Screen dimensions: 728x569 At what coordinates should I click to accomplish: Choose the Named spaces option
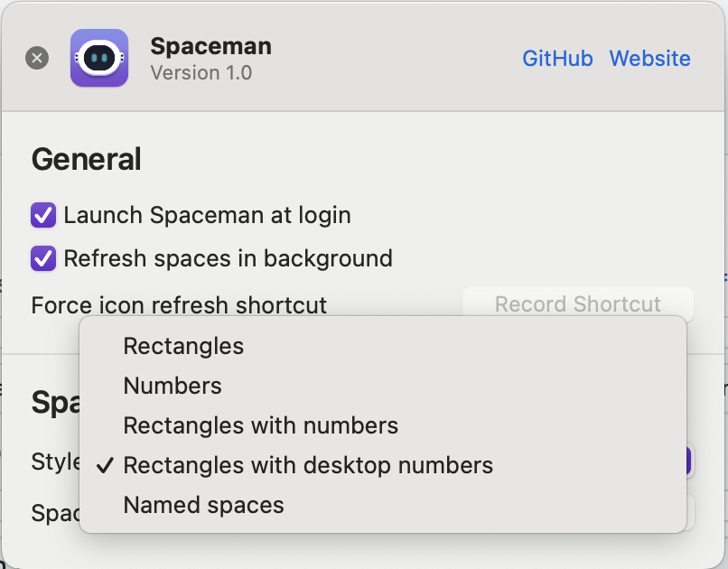point(203,505)
